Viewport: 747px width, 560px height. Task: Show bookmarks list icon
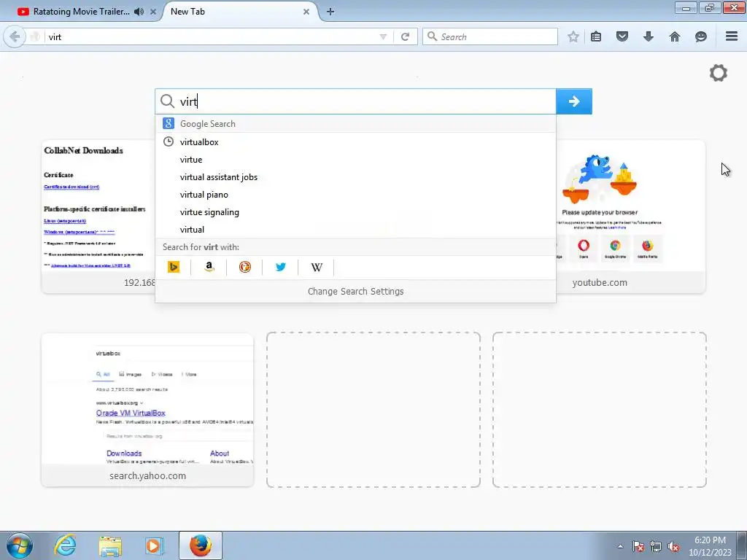596,36
